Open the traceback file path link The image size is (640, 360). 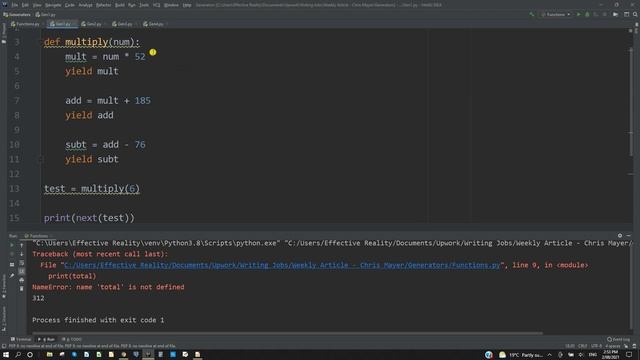click(282, 265)
